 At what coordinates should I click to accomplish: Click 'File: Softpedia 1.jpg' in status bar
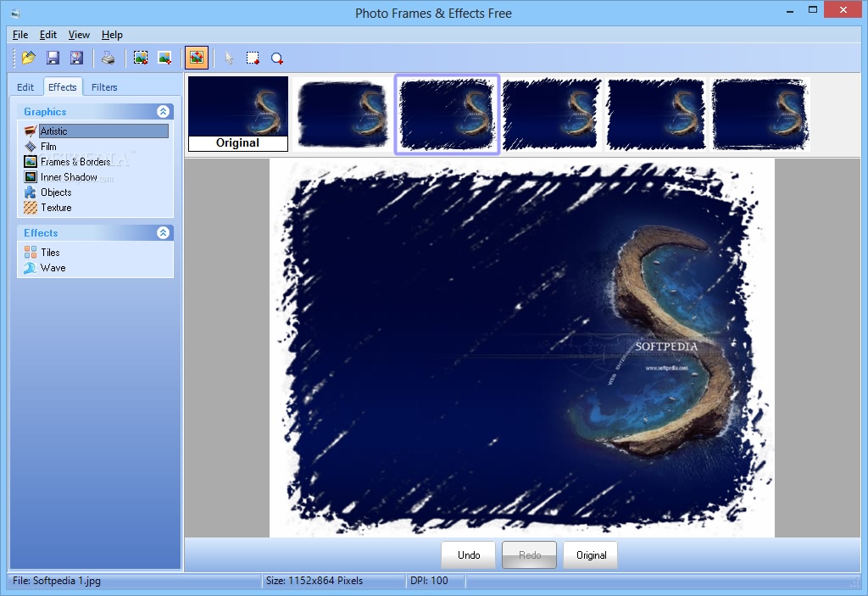pos(57,581)
